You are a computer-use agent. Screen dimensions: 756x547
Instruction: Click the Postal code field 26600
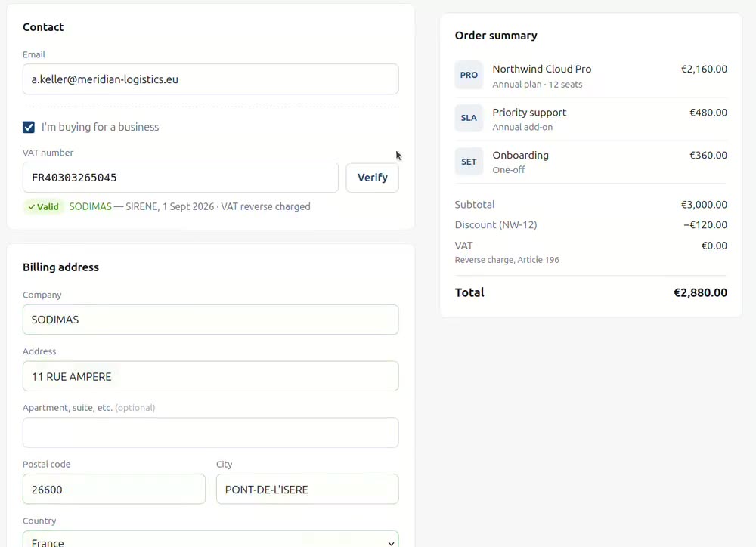pos(114,489)
